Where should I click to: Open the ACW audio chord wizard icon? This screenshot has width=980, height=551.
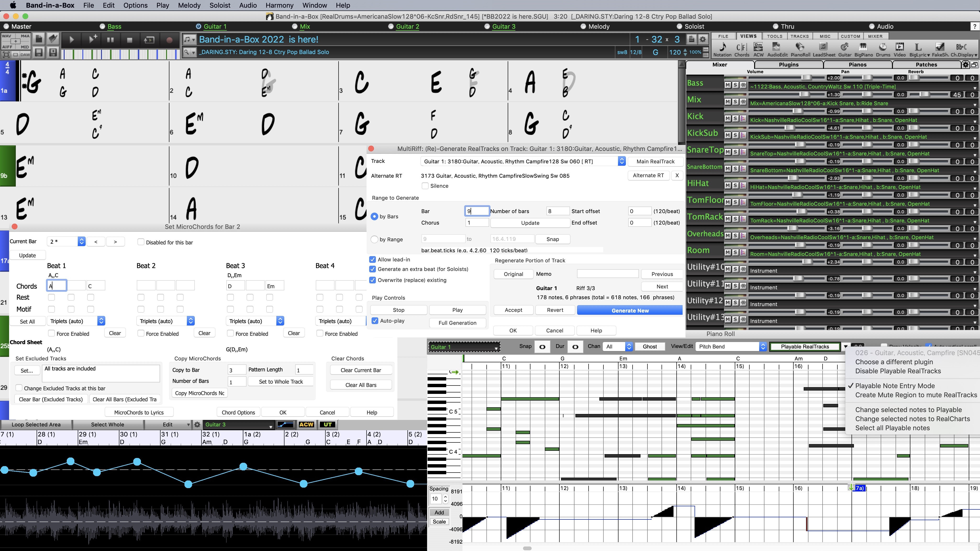[758, 50]
